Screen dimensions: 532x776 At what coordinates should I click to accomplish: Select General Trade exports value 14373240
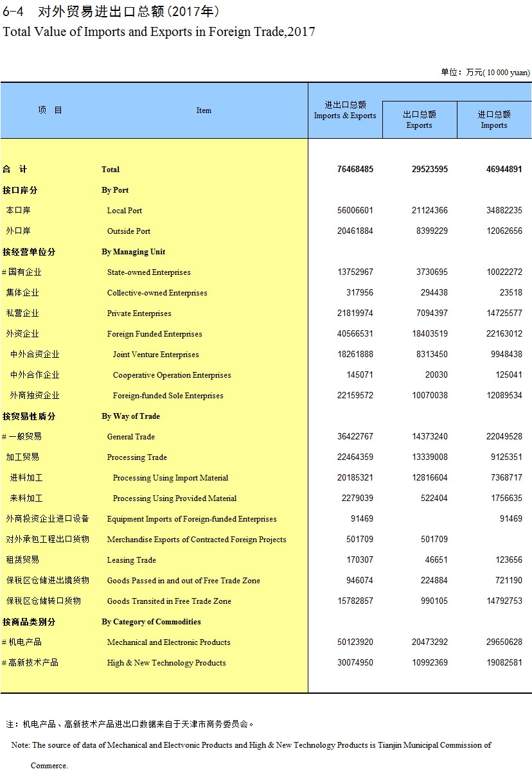(429, 437)
